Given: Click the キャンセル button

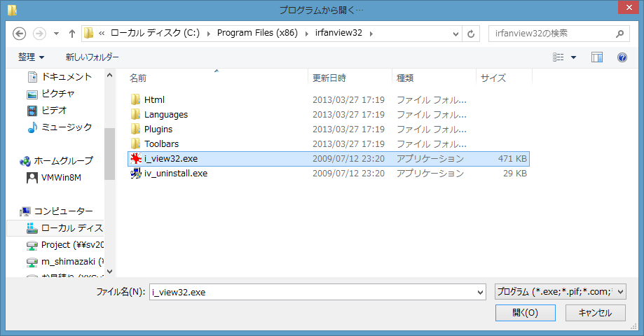Looking at the screenshot, I should click(x=595, y=313).
